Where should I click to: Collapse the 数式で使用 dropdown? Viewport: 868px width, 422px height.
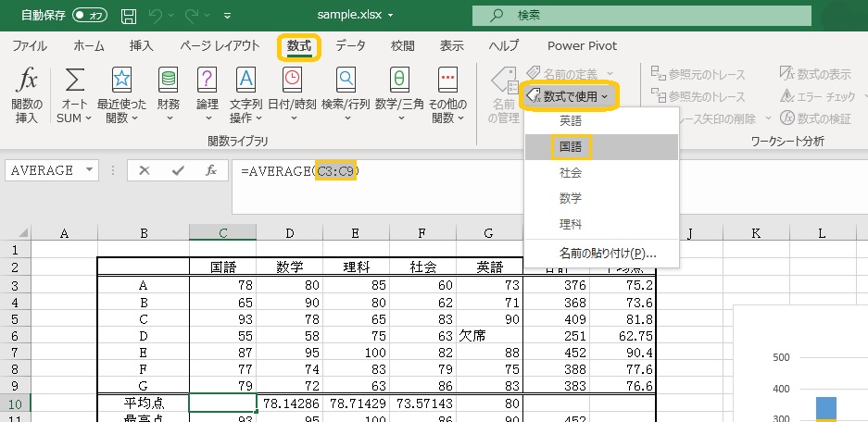point(568,95)
